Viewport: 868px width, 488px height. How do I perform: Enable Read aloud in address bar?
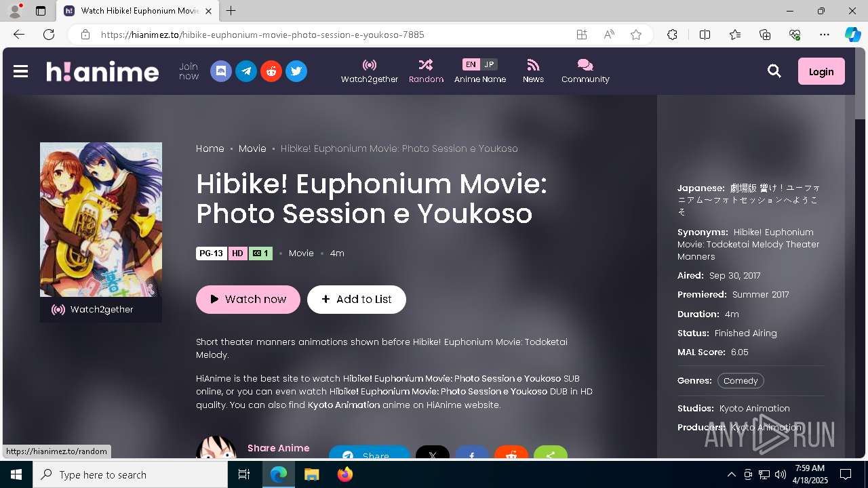(609, 35)
